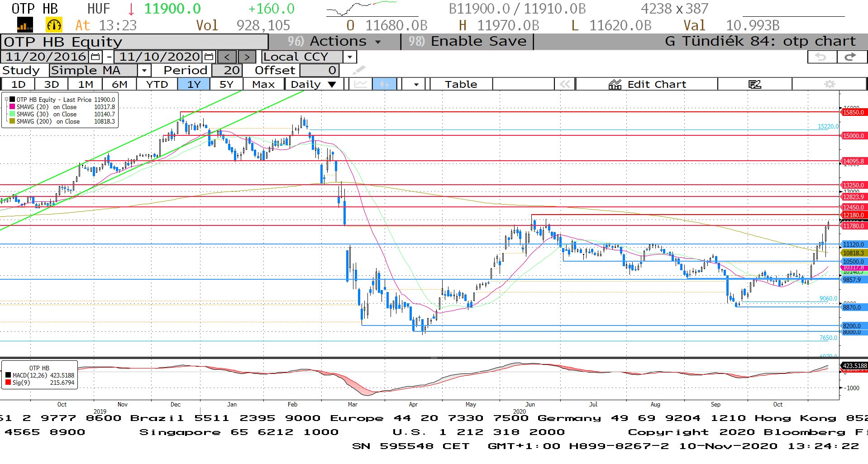Viewport: 868px width, 464px height.
Task: Open the Simple MA study dropdown
Action: tap(144, 71)
